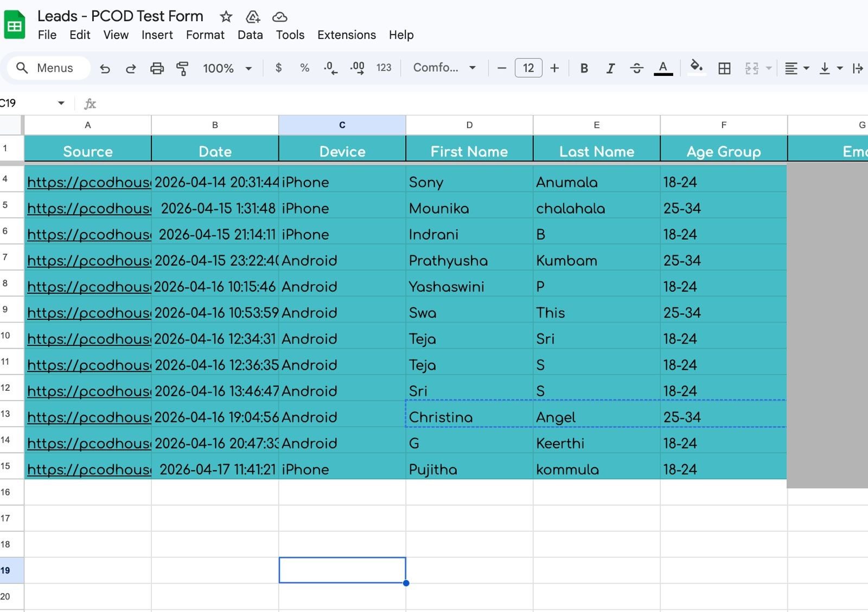Open merge type dropdown arrow
This screenshot has height=612, width=868.
pos(768,68)
